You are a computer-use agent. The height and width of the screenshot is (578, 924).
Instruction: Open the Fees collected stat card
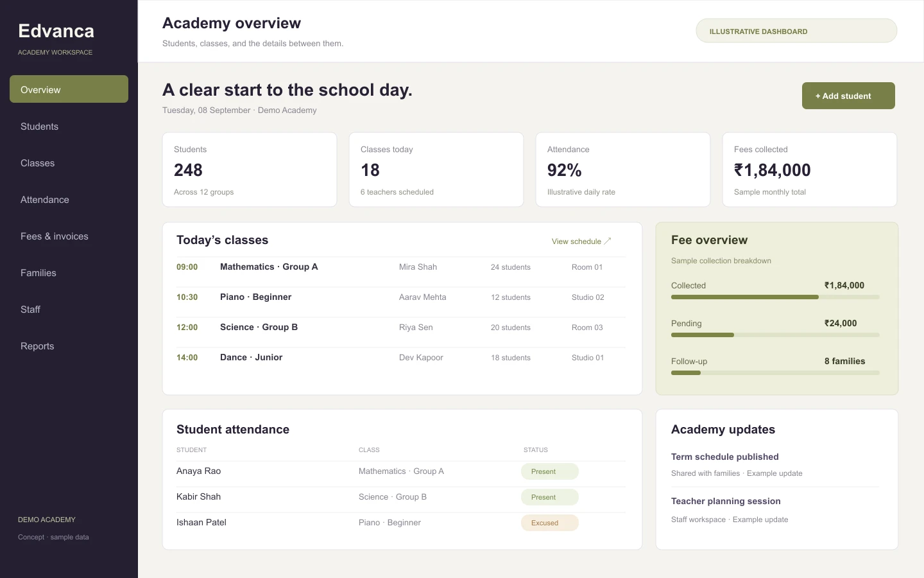pos(810,170)
